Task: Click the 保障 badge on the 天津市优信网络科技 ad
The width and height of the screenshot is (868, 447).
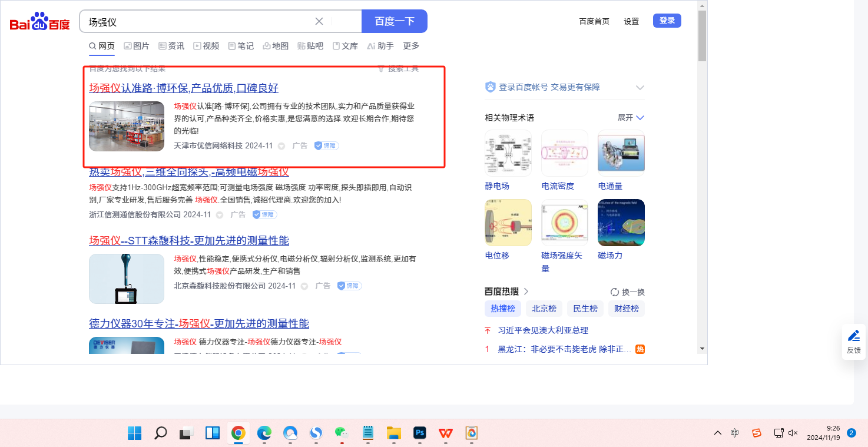Action: click(x=326, y=145)
